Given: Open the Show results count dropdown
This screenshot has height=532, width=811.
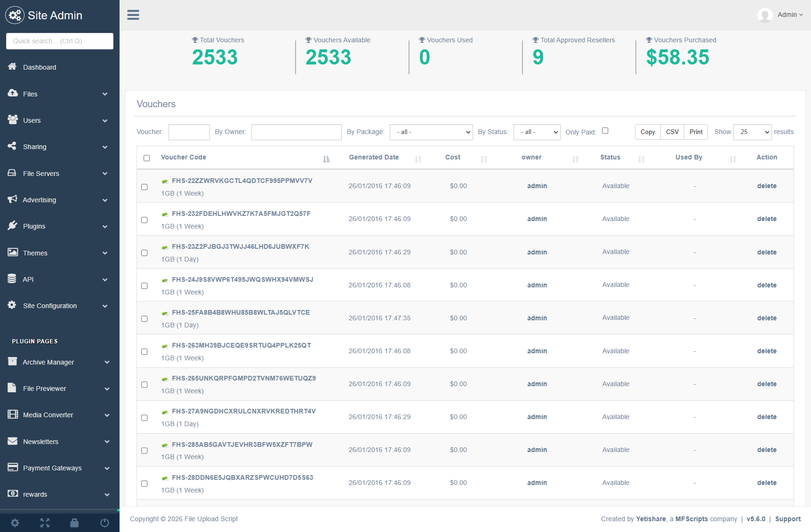Looking at the screenshot, I should click(752, 132).
